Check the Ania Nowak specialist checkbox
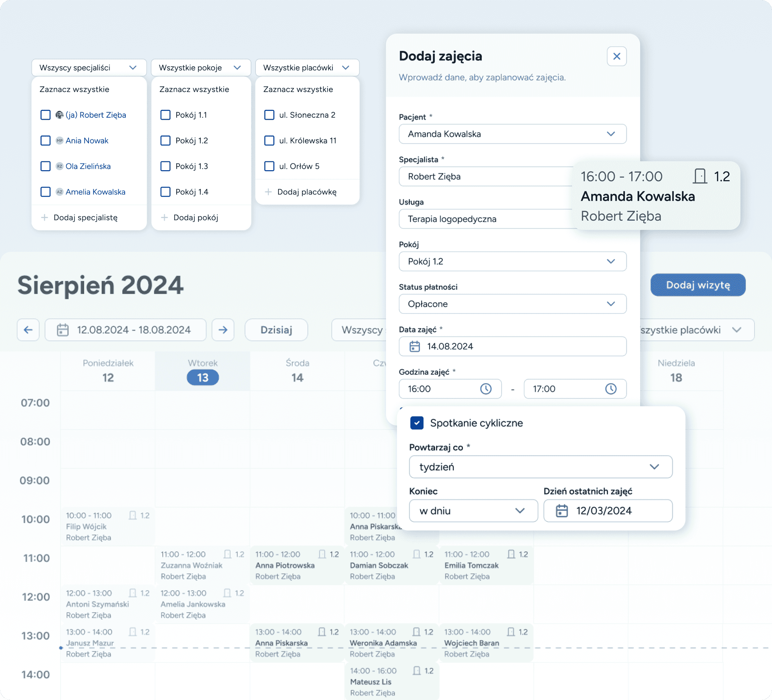The height and width of the screenshot is (700, 772). coord(46,140)
